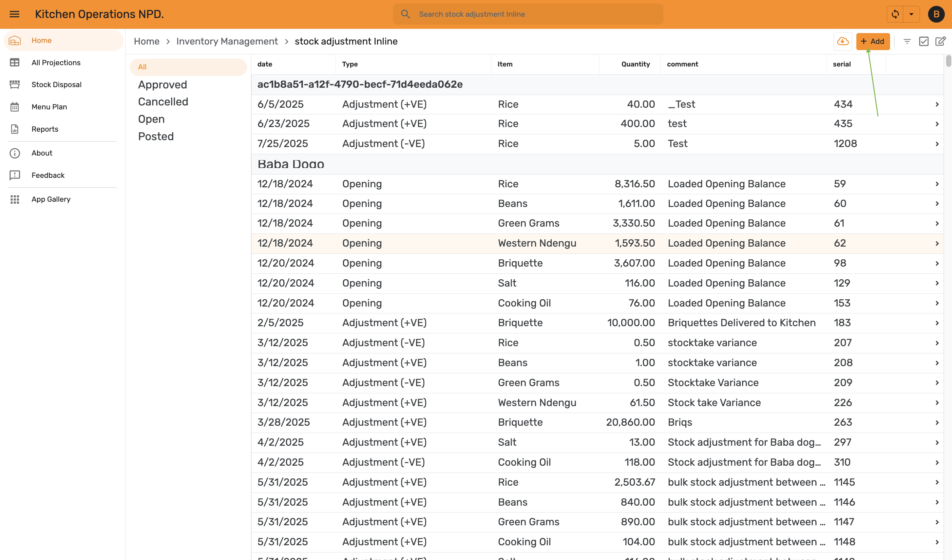Click the Reports document icon
952x560 pixels.
15,129
